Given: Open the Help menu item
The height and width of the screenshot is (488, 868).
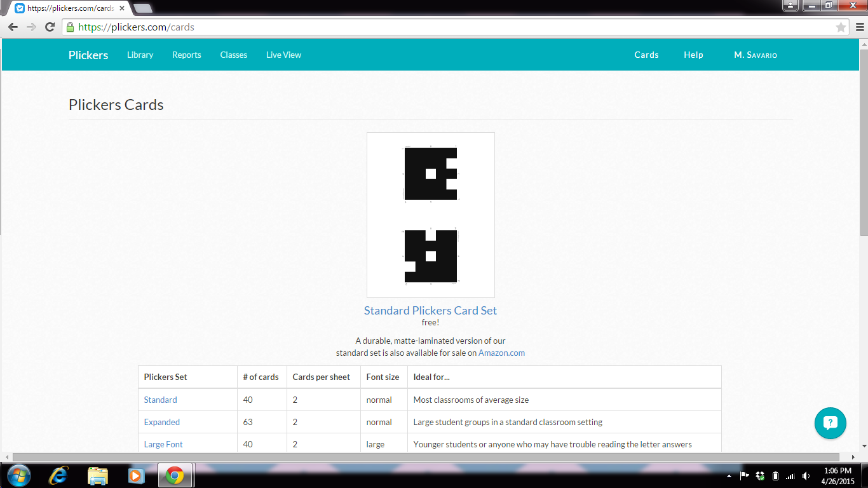Looking at the screenshot, I should 693,55.
